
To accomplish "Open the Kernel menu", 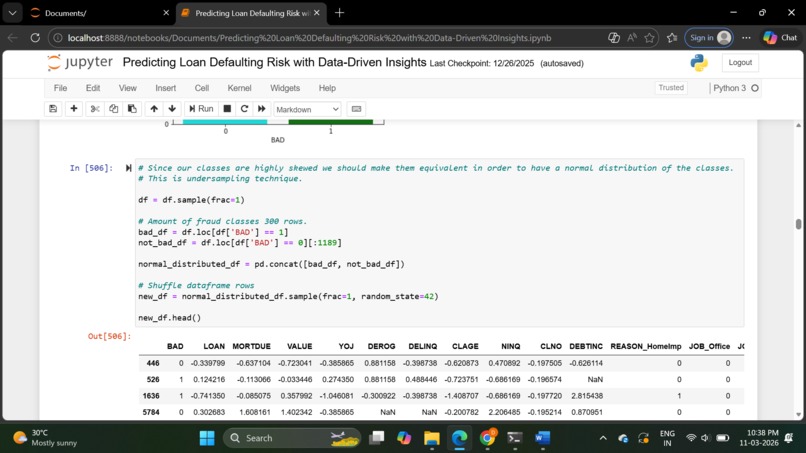I will pos(240,88).
